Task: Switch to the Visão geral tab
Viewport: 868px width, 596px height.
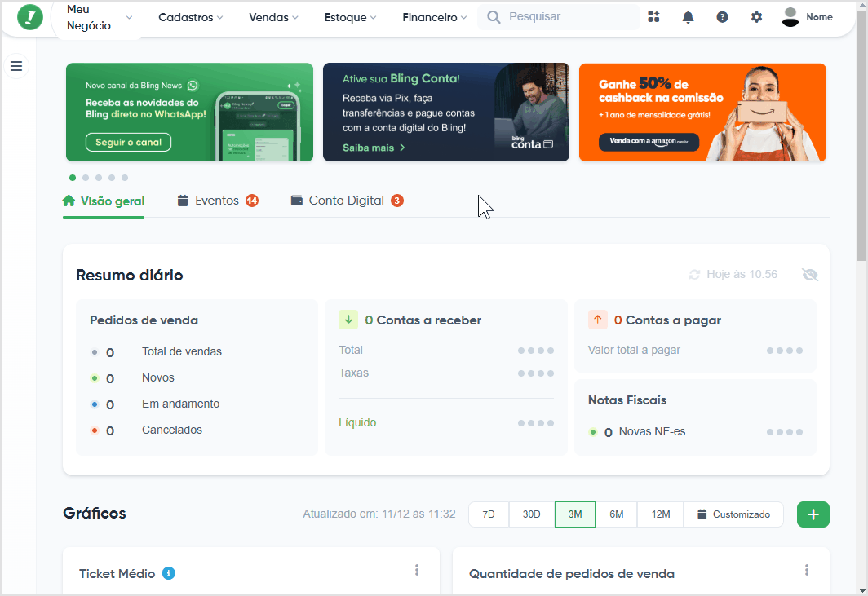Action: click(104, 201)
